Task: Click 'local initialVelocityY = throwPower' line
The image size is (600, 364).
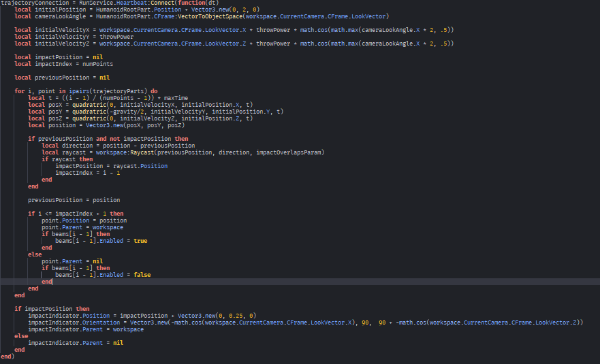Action: pyautogui.click(x=74, y=37)
